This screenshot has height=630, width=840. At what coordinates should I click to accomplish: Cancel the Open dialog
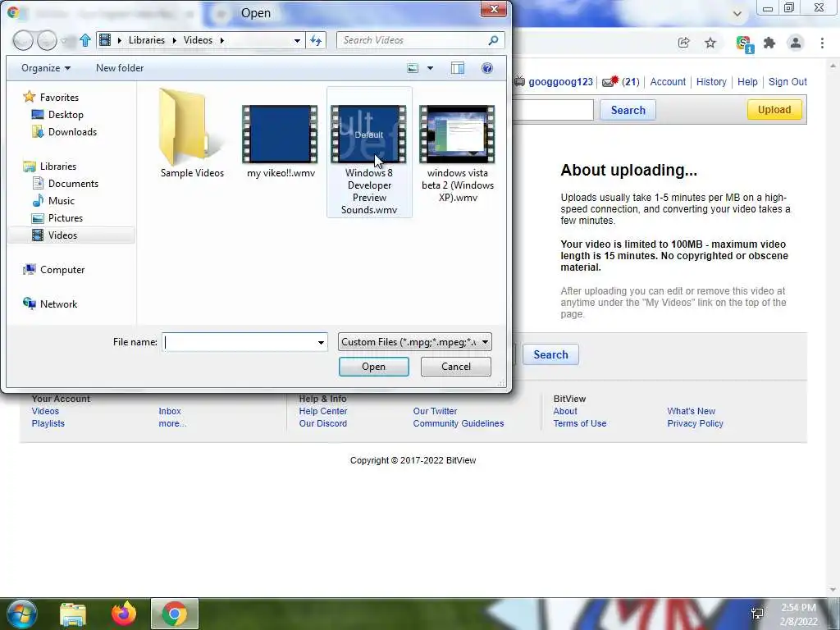coord(455,367)
